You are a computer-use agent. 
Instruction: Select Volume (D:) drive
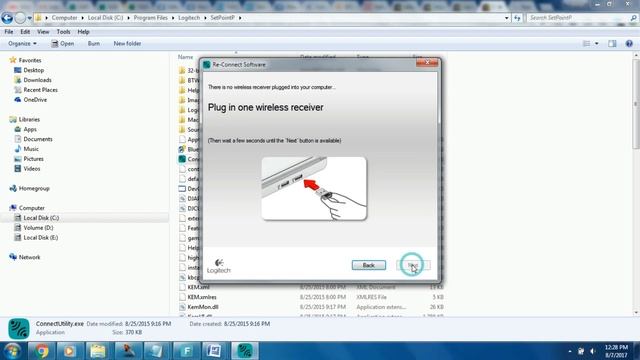(x=38, y=228)
